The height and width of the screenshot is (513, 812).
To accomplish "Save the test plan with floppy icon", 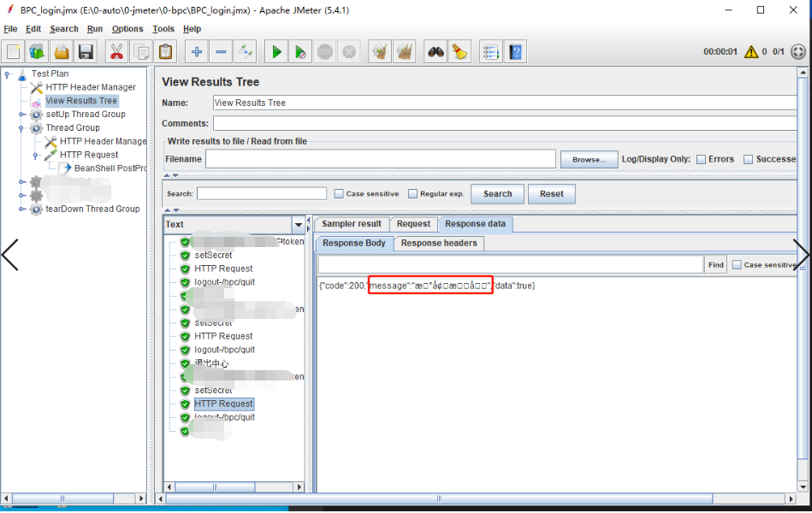I will pyautogui.click(x=86, y=52).
